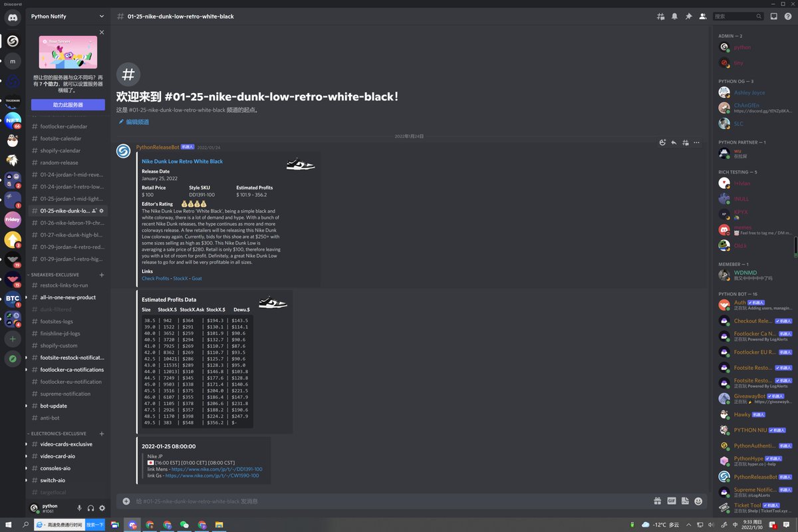Open the server with letter m icon
Screen dimensions: 798x532
click(13, 61)
